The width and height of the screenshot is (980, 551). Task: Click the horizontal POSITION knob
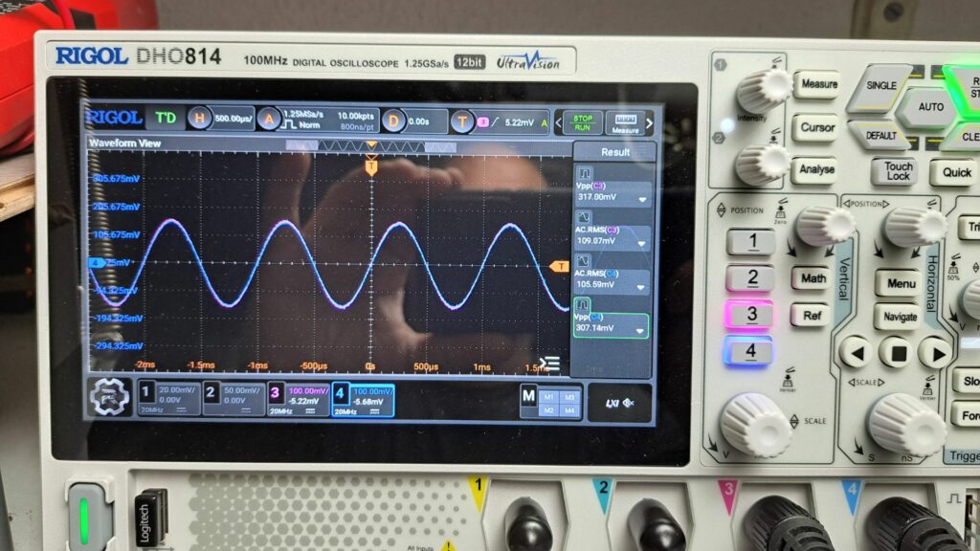pyautogui.click(x=914, y=226)
